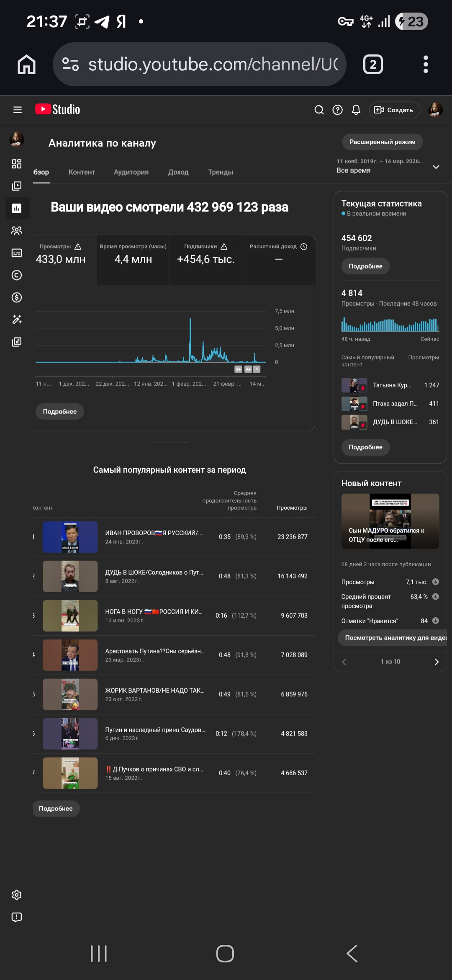Viewport: 452px width, 980px height.
Task: Open channel avatar in left sidebar
Action: [x=17, y=139]
